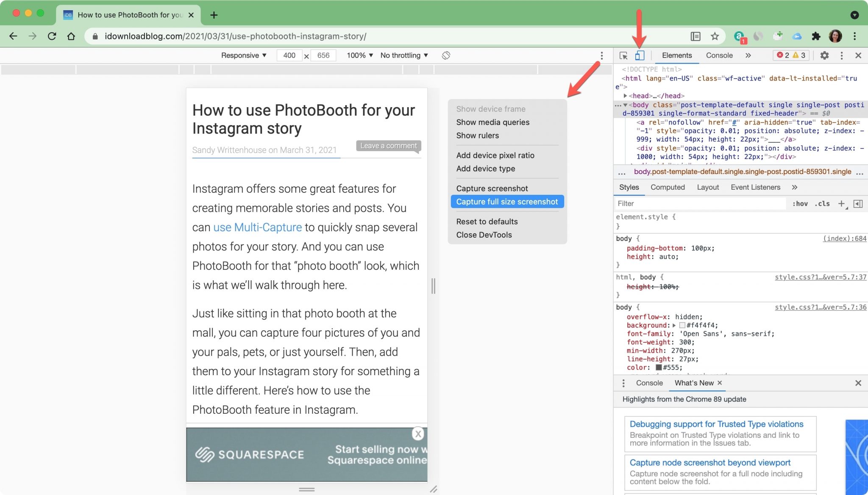Rotate the device orientation icon
This screenshot has height=495, width=868.
446,55
